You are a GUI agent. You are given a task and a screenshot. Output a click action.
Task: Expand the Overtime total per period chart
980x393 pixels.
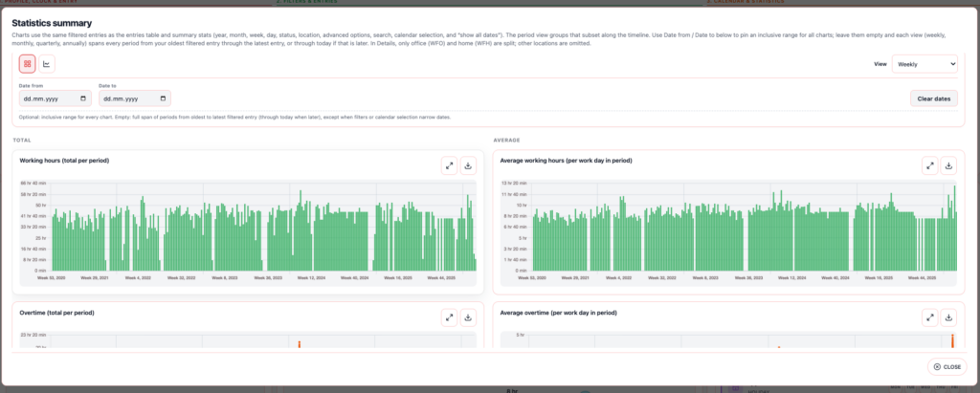click(449, 317)
